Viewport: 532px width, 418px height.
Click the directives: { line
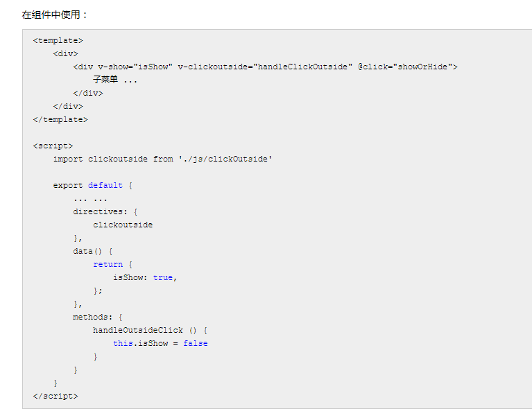[105, 211]
